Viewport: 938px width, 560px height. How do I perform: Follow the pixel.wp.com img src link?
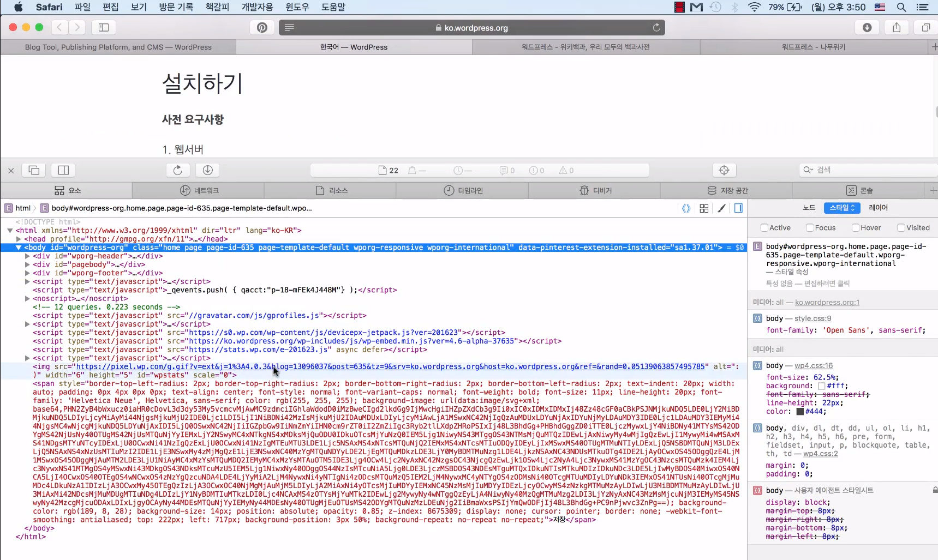tap(391, 366)
